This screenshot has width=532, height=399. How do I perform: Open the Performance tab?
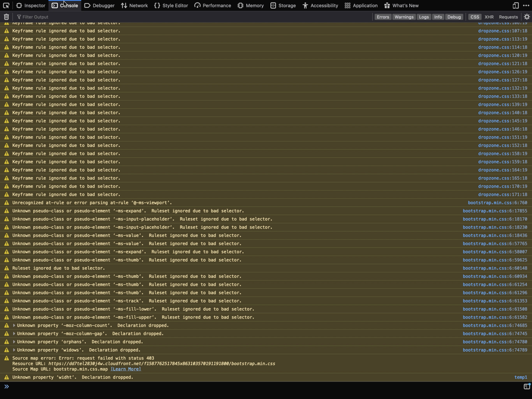coord(213,5)
